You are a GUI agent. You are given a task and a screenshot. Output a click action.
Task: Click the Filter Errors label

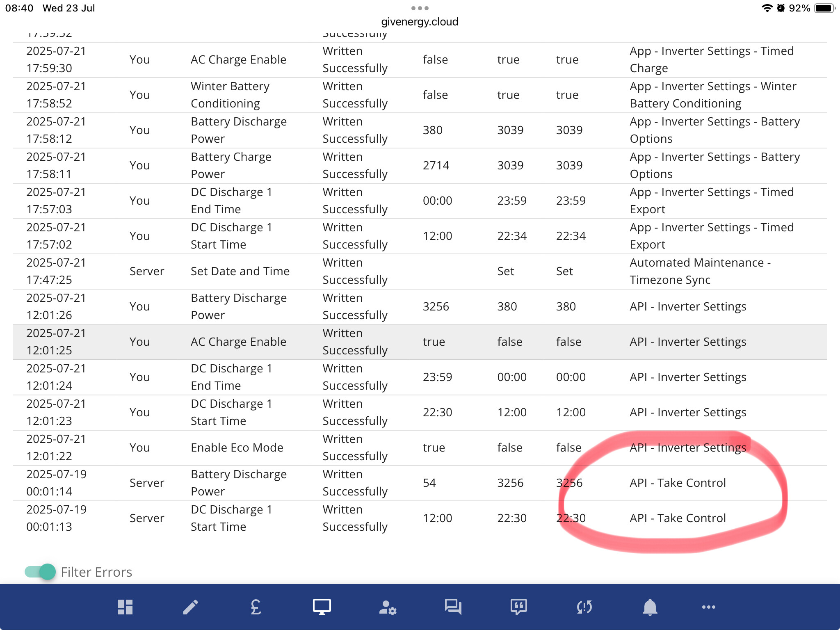pos(96,572)
